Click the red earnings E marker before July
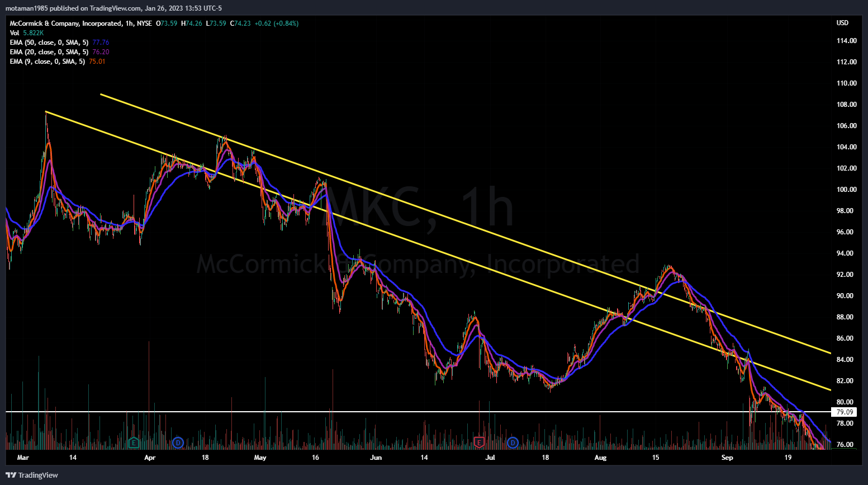 [x=478, y=443]
